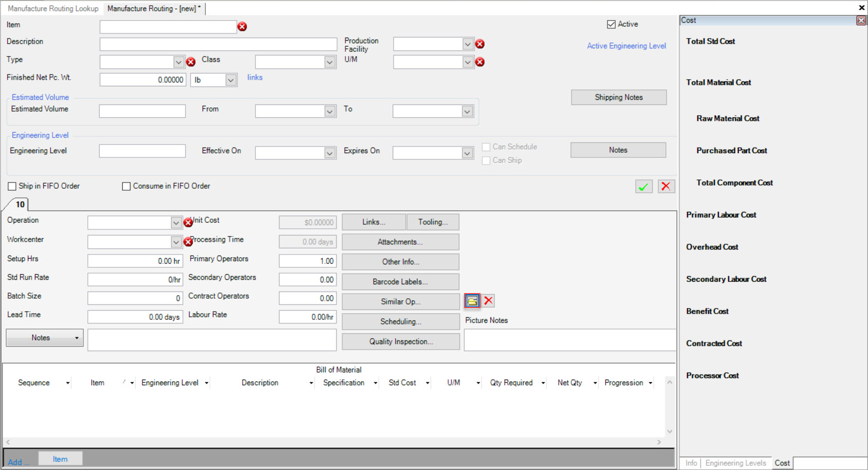Click the green checkmark save icon
This screenshot has width=868, height=470.
point(643,186)
